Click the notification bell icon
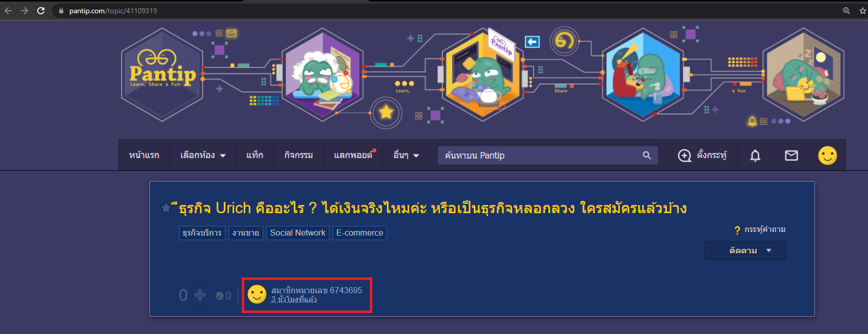Viewport: 868px width, 334px height. point(755,156)
